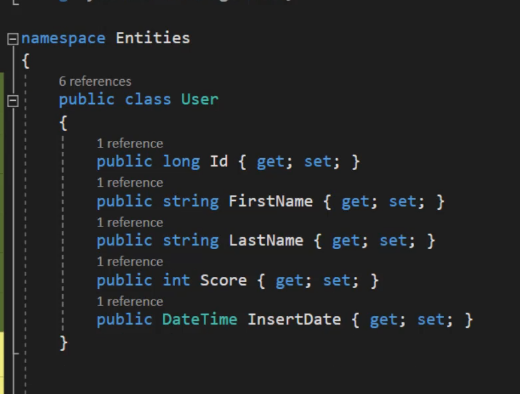
Task: Click the int keyword
Action: [x=176, y=280]
